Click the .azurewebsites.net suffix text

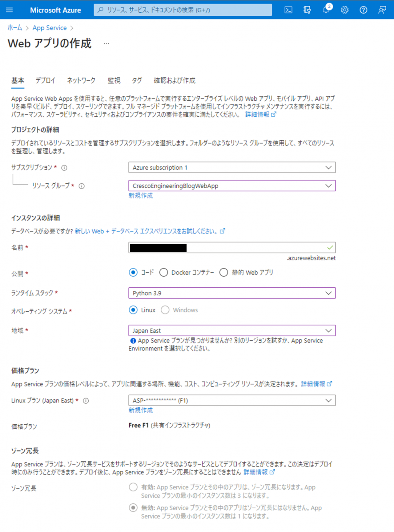311,258
